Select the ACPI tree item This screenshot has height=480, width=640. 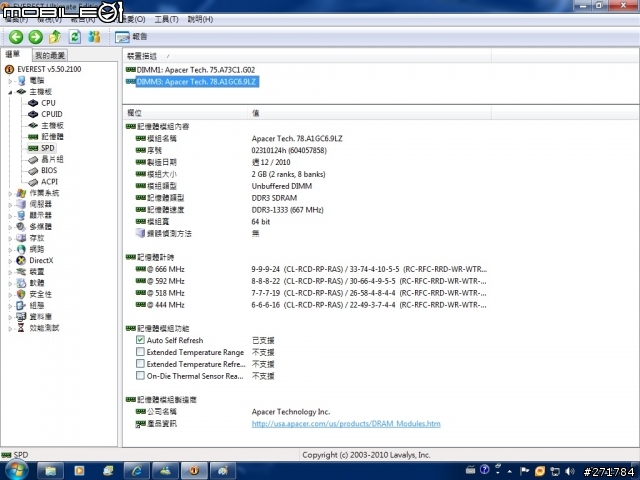(x=49, y=182)
